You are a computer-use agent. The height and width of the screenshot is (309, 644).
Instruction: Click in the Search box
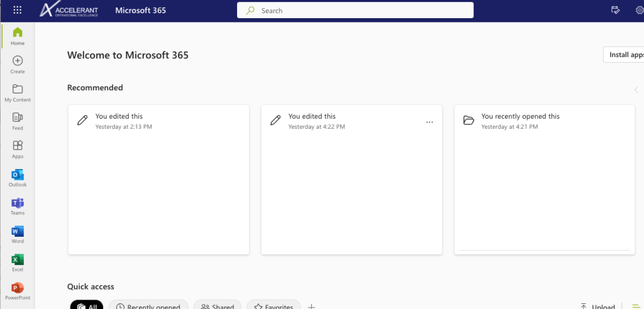click(x=355, y=11)
